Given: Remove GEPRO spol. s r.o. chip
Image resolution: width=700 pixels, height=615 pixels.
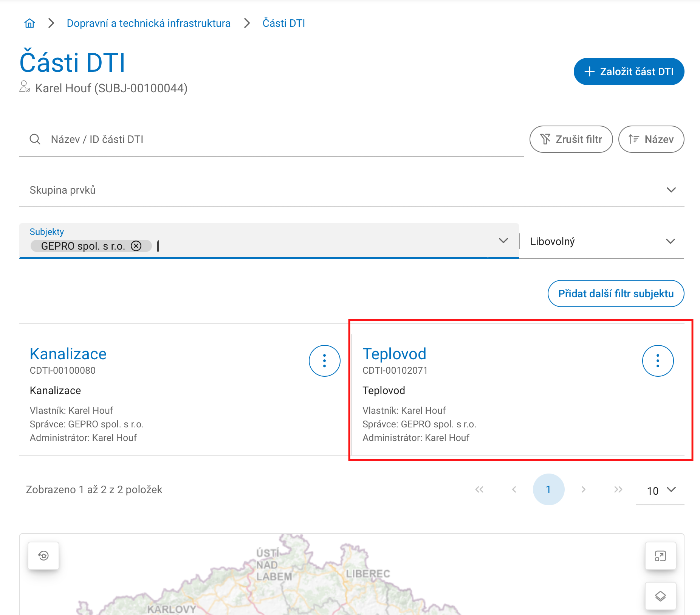Looking at the screenshot, I should pyautogui.click(x=136, y=246).
